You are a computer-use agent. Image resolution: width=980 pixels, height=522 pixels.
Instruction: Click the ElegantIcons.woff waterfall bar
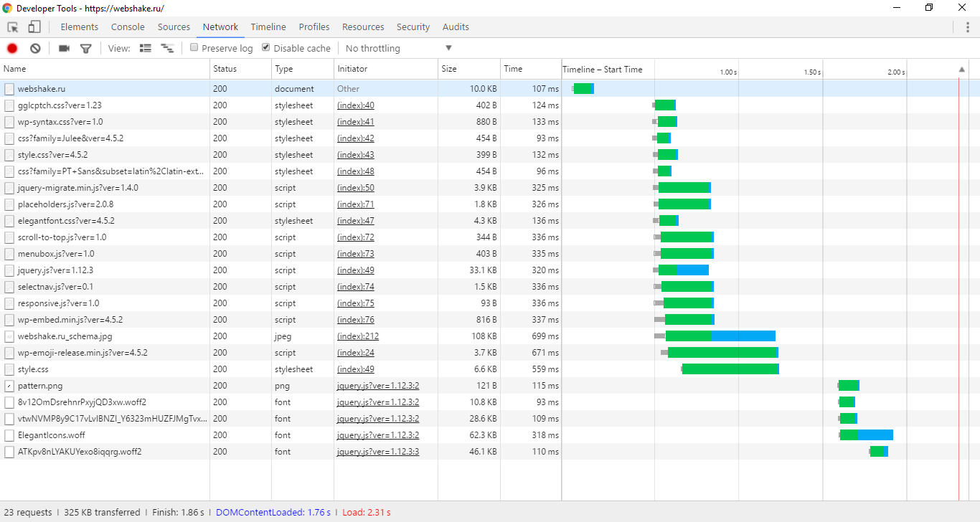[866, 435]
